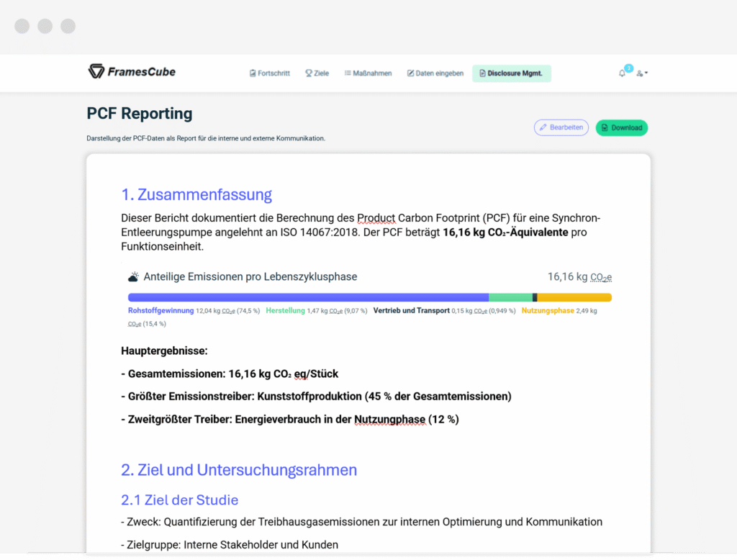Open the Fortschritt menu item
The width and height of the screenshot is (737, 560).
click(x=270, y=73)
